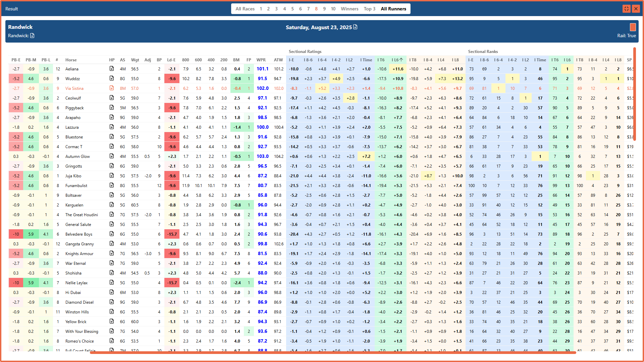Image resolution: width=644 pixels, height=362 pixels.
Task: Click the exit fullscreen collapse icon
Action: (626, 9)
